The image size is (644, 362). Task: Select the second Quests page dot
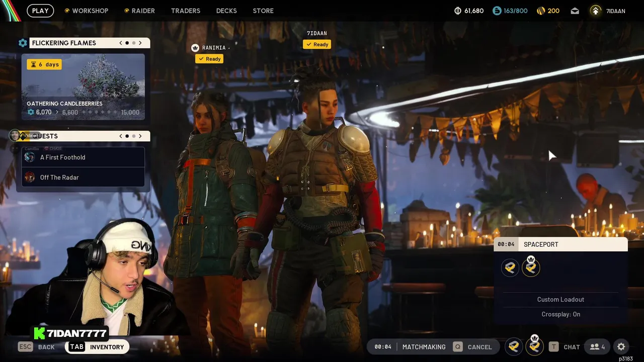(134, 136)
